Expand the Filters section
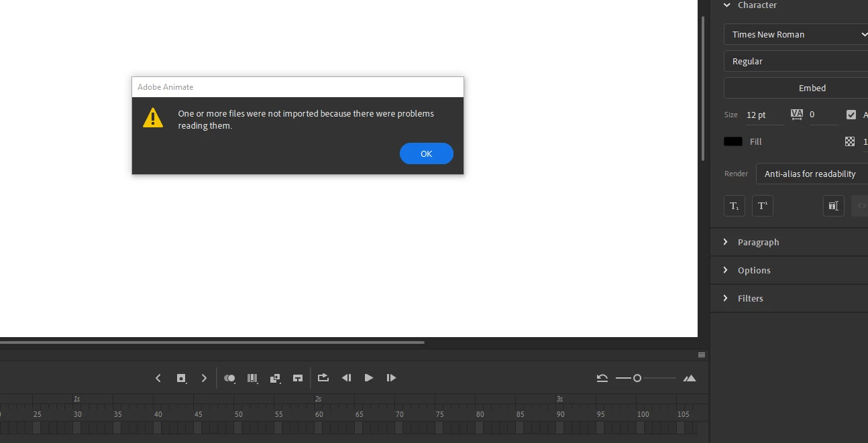 point(726,298)
